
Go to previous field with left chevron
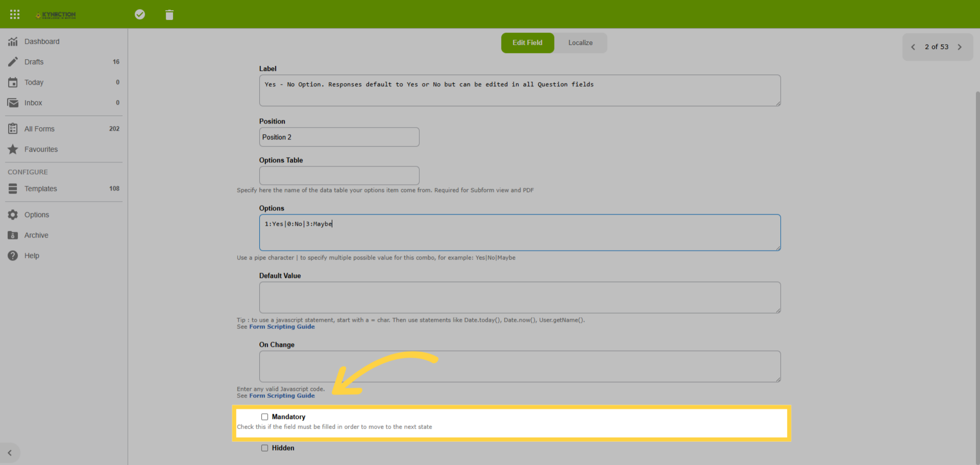pos(913,47)
